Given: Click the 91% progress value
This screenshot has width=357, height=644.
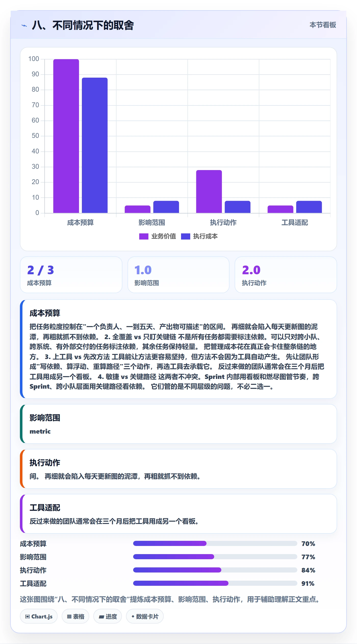Looking at the screenshot, I should 308,583.
